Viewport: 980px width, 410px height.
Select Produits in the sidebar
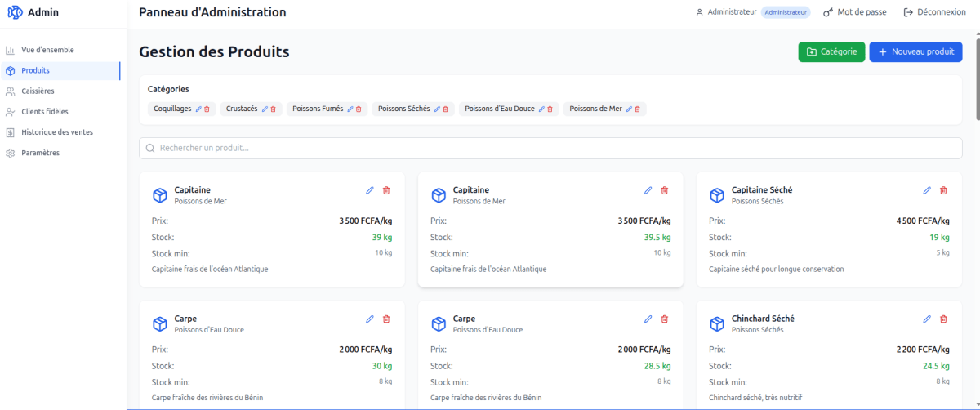coord(60,70)
